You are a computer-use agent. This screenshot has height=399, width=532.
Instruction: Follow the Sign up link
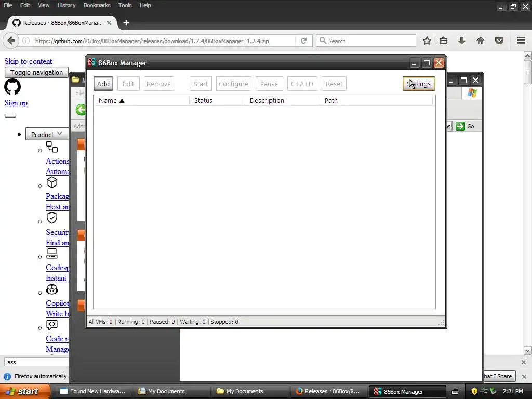(16, 103)
